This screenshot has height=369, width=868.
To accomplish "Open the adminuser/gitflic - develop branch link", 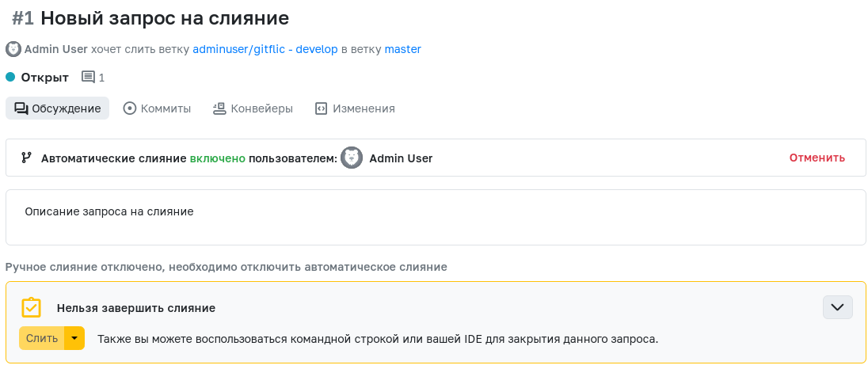I will click(x=265, y=49).
